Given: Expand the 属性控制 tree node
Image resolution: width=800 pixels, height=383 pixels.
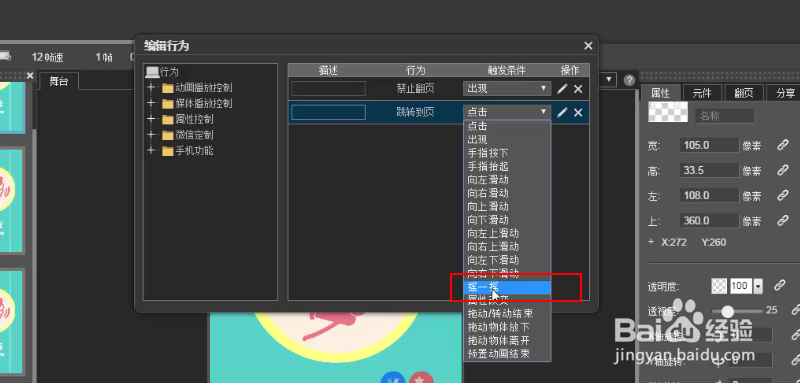Looking at the screenshot, I should click(x=151, y=119).
